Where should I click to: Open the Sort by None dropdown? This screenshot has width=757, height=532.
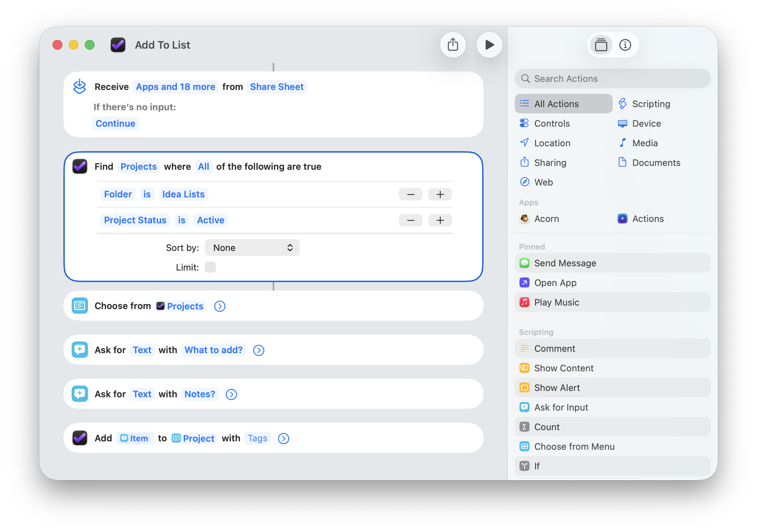pos(252,248)
